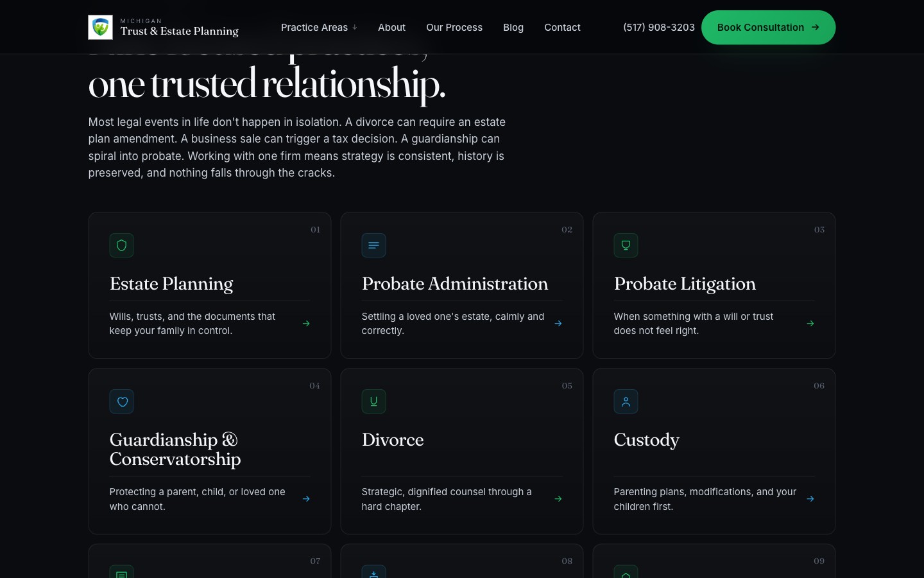924x578 pixels.
Task: Click the card number 02 label
Action: (567, 229)
